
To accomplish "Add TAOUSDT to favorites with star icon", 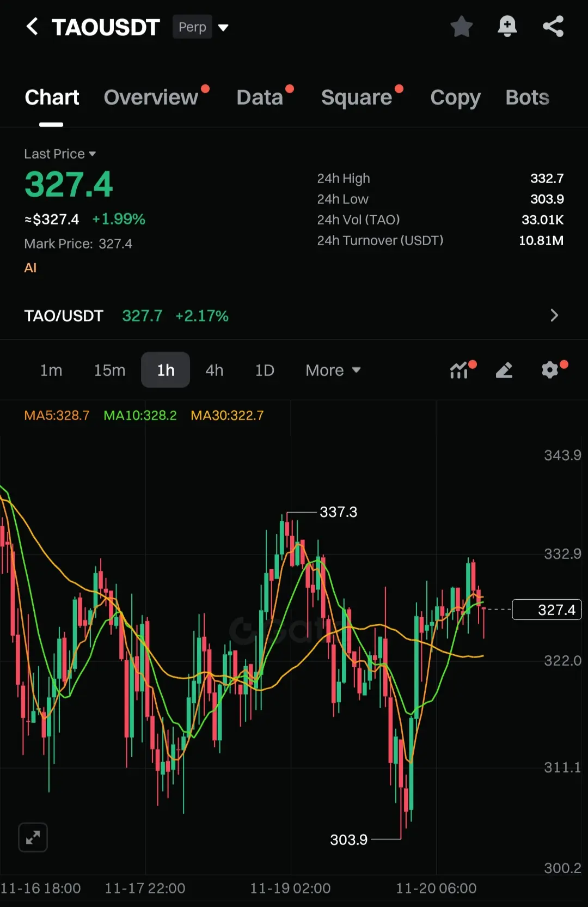I will coord(461,26).
